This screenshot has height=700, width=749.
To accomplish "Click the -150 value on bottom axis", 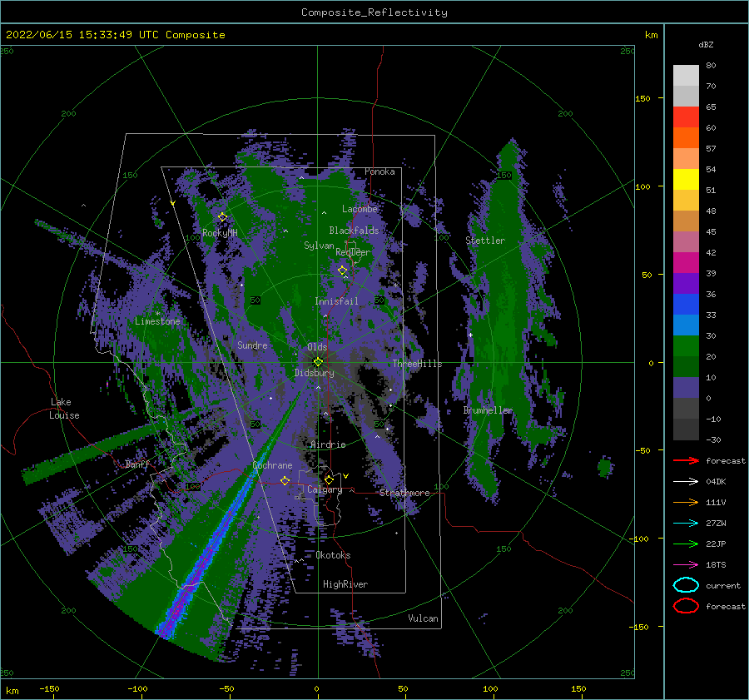I will (x=50, y=688).
